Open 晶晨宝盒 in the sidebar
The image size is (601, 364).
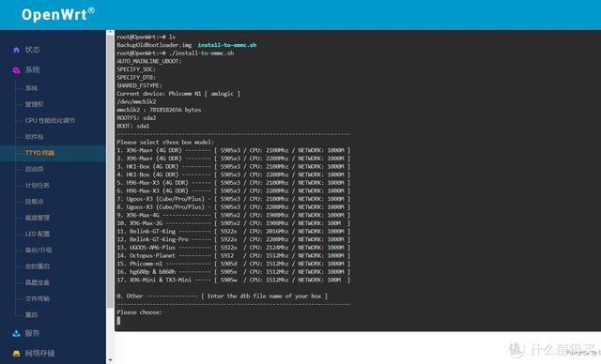[38, 282]
